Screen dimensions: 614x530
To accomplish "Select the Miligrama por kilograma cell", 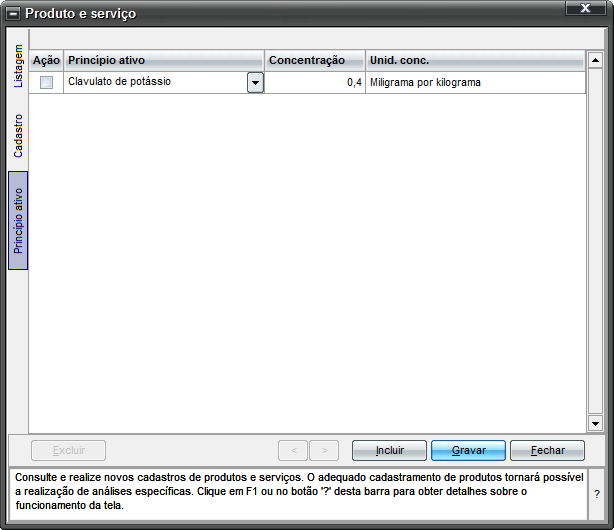I will (476, 83).
